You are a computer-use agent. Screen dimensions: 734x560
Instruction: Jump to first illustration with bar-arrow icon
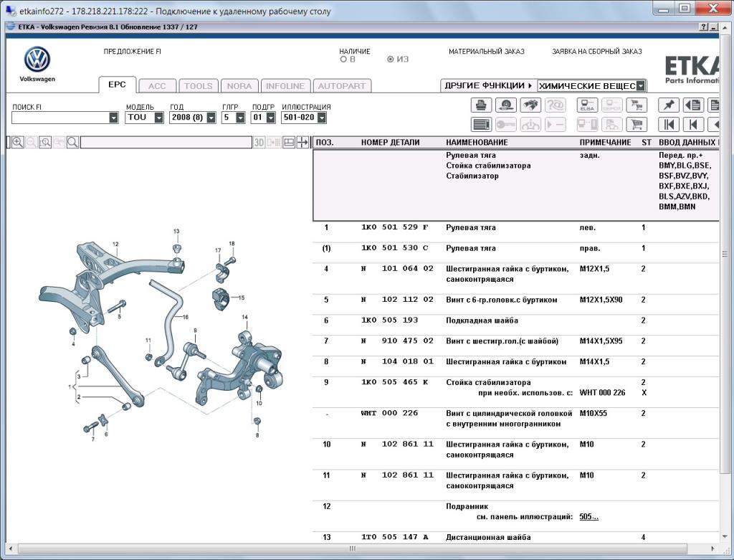(669, 125)
